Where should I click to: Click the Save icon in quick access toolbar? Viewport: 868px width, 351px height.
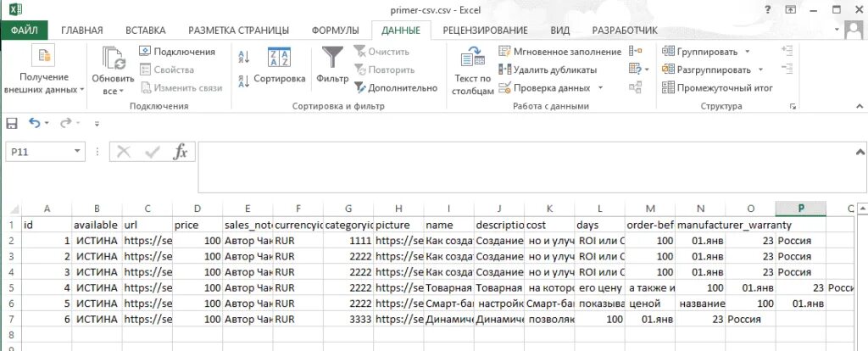tap(12, 124)
